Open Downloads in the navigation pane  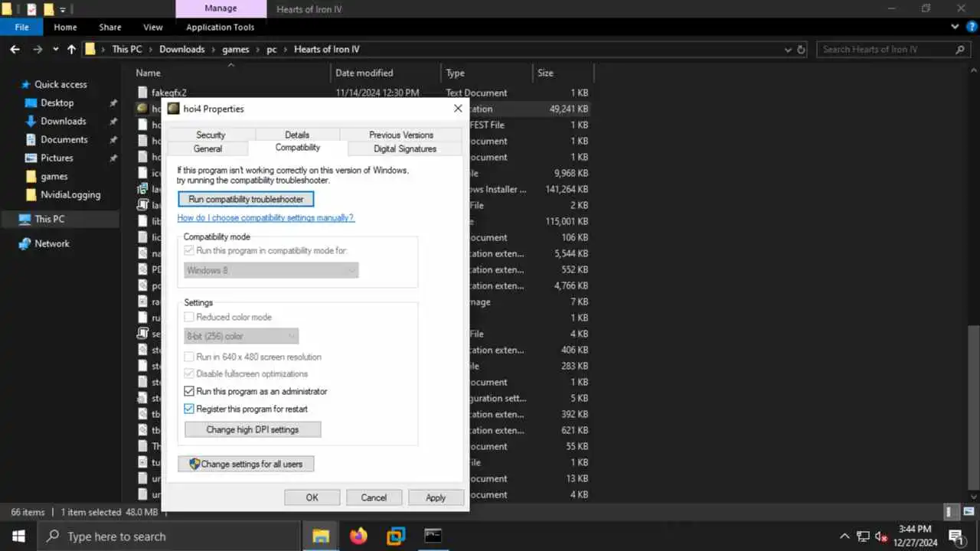pyautogui.click(x=63, y=121)
